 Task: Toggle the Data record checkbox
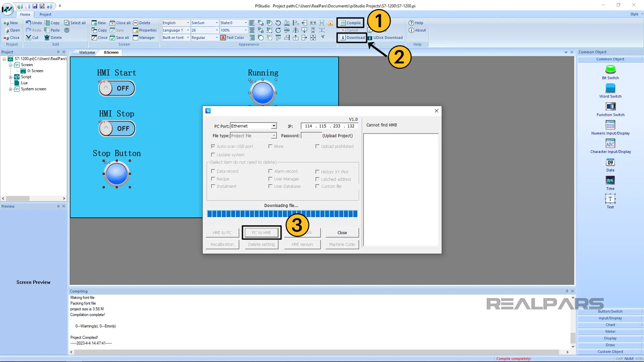point(213,171)
